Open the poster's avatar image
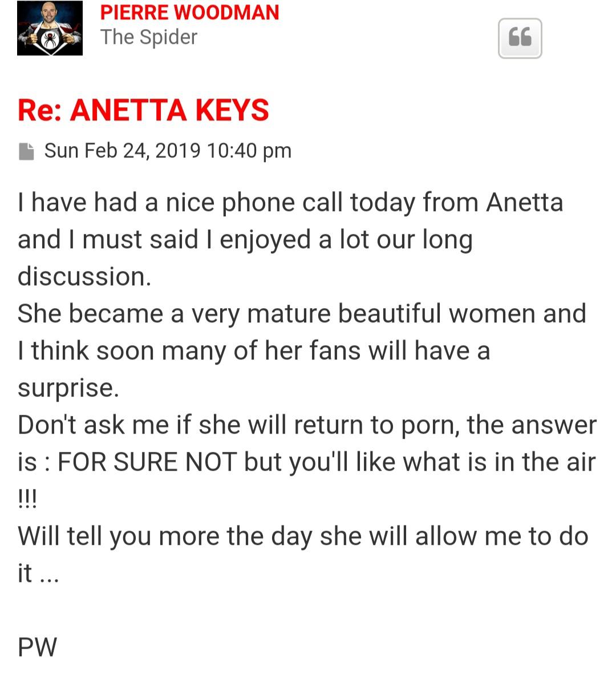The image size is (616, 683). pyautogui.click(x=50, y=28)
